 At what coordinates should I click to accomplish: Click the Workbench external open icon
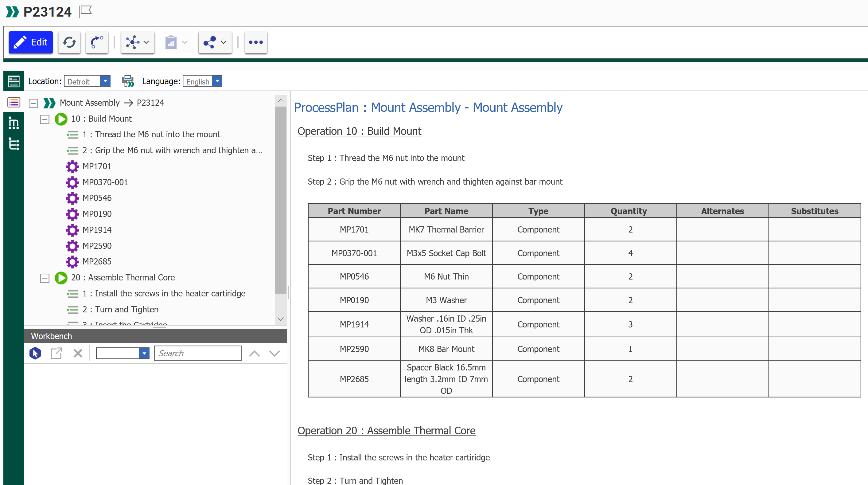point(56,352)
